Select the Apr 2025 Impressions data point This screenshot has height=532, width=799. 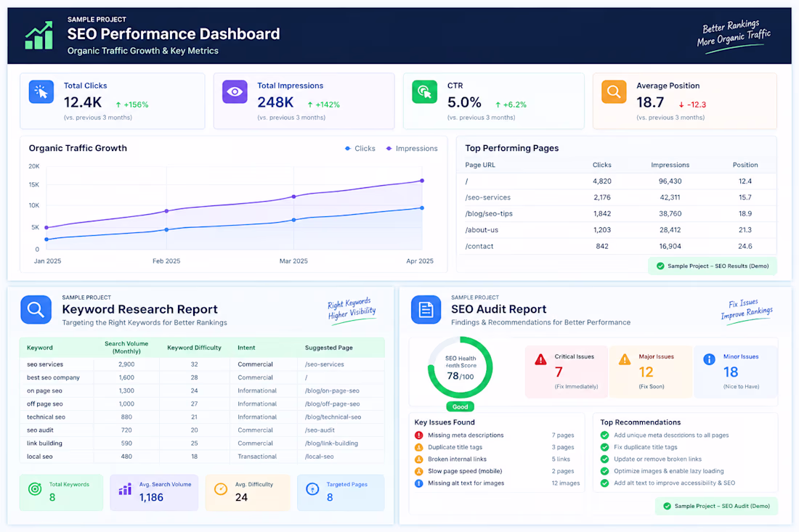click(x=422, y=181)
